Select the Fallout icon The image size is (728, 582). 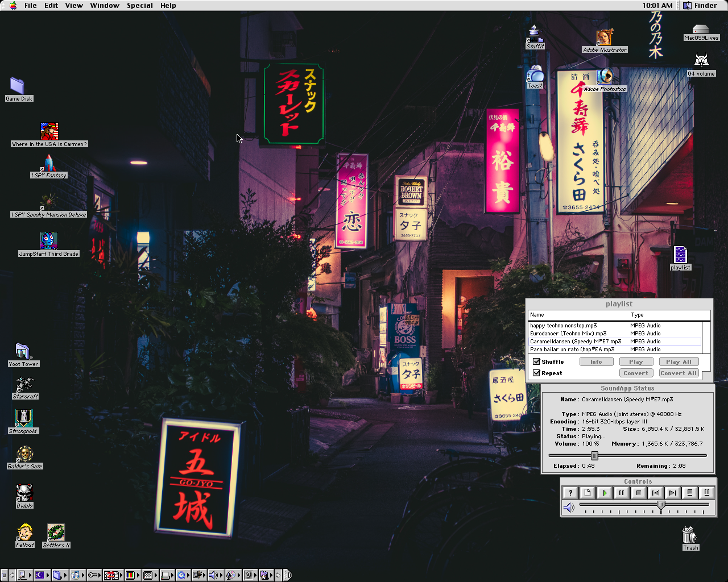point(24,536)
